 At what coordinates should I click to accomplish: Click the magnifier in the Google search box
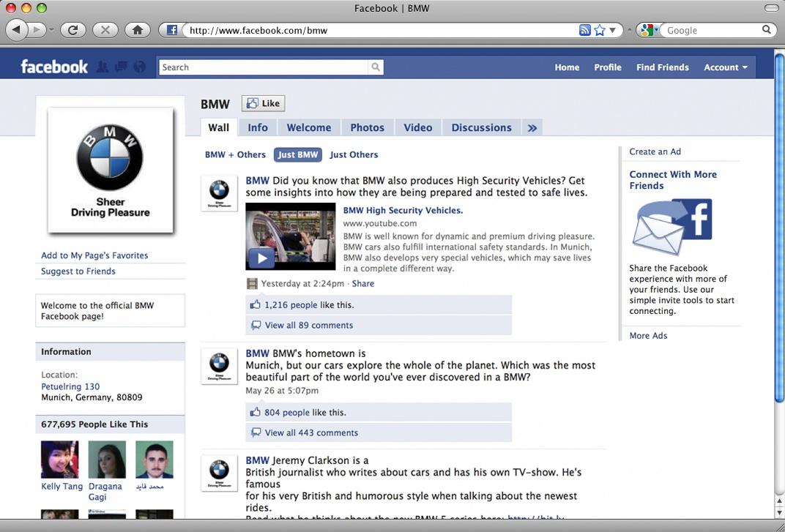click(x=767, y=30)
